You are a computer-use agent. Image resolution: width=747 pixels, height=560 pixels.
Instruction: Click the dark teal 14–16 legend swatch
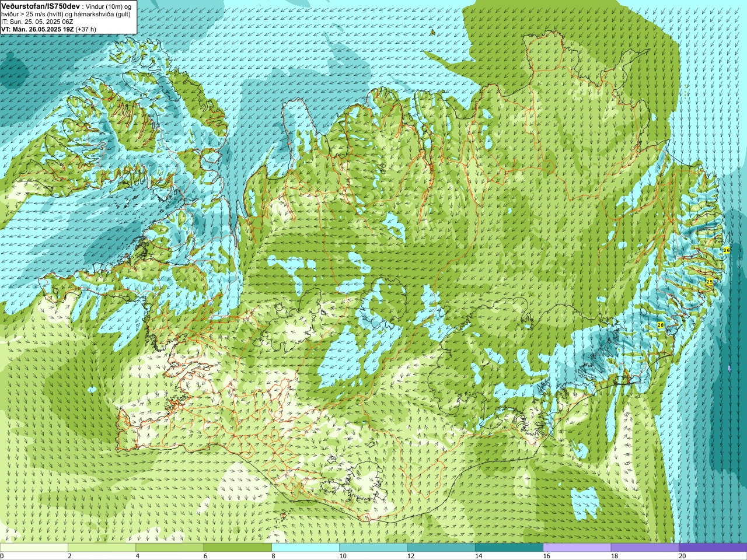click(509, 548)
